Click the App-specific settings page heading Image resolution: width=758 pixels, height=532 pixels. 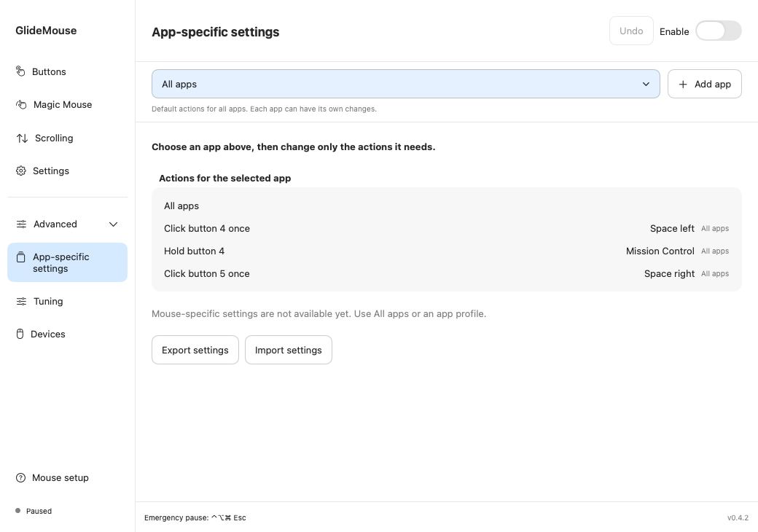[215, 32]
